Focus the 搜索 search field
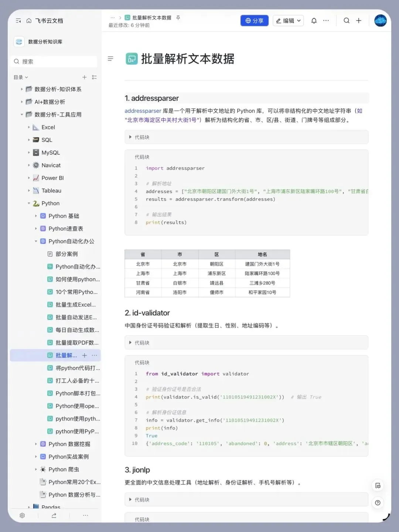This screenshot has width=399, height=532. (x=55, y=61)
